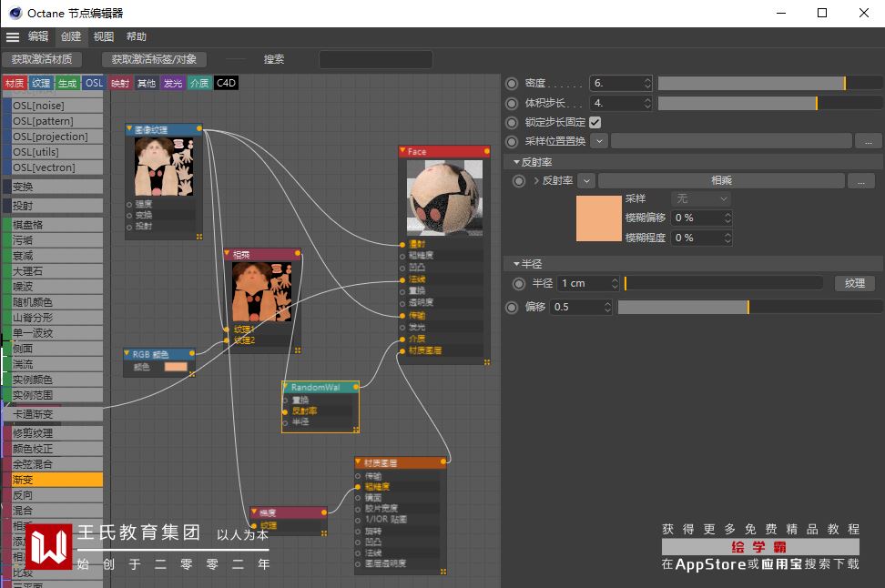Click the Face node output port
The image size is (885, 588).
click(x=486, y=151)
